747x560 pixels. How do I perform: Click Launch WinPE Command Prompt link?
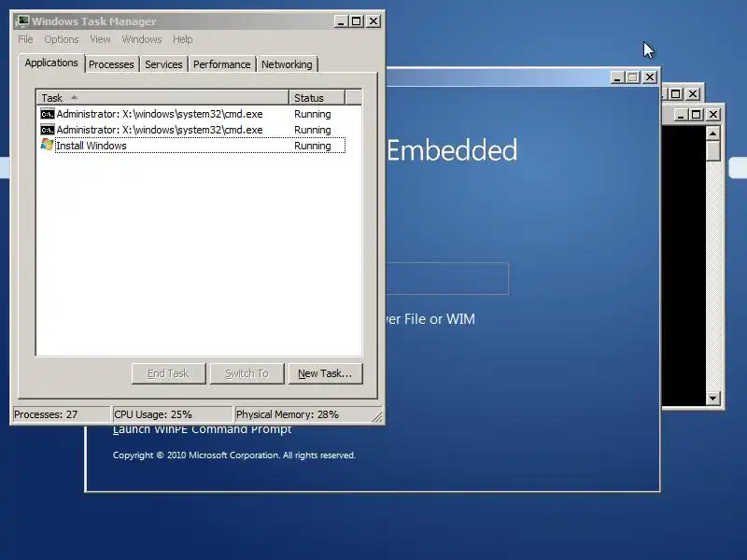click(x=202, y=429)
